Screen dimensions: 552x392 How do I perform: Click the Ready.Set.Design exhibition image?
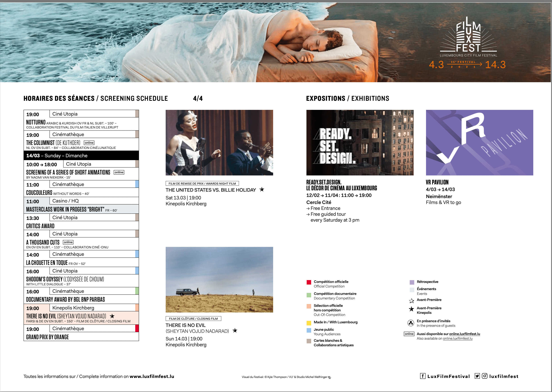coord(360,142)
